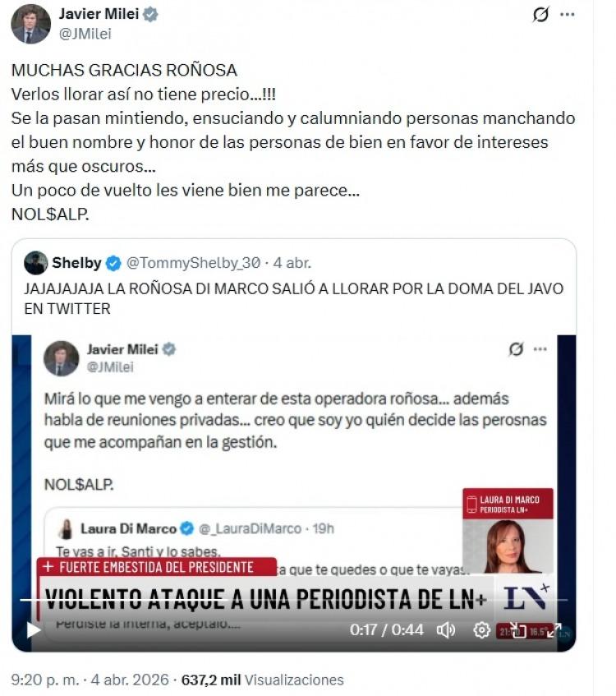Click Javier Milei's verified badge
The image size is (616, 696).
tap(150, 14)
